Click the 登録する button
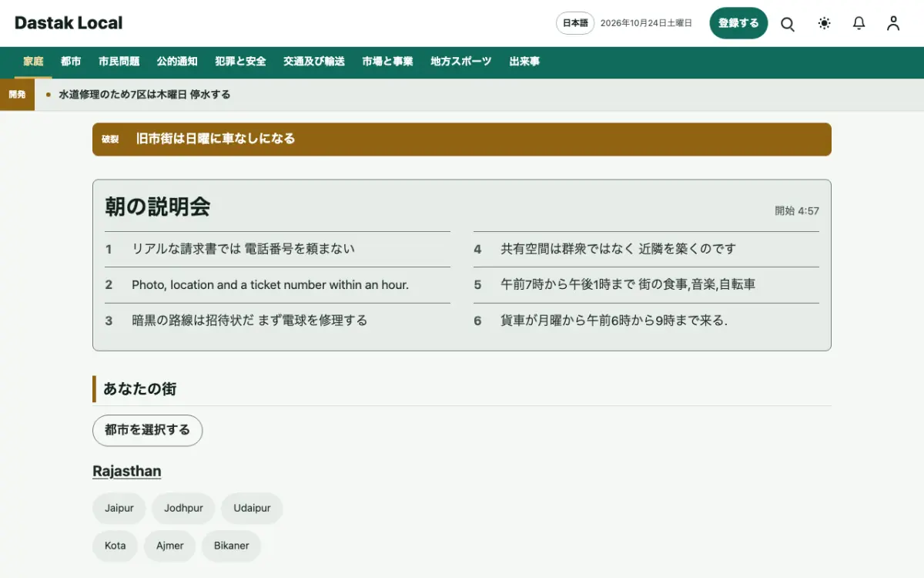This screenshot has height=578, width=924. 738,23
